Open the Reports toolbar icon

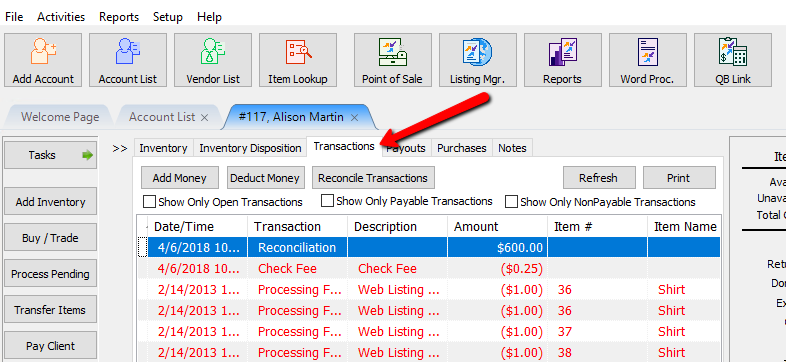[x=562, y=60]
